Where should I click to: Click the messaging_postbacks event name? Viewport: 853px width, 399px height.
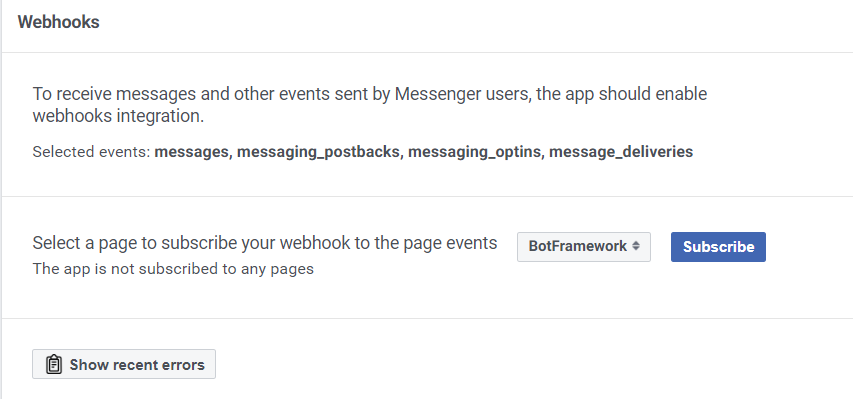point(320,152)
